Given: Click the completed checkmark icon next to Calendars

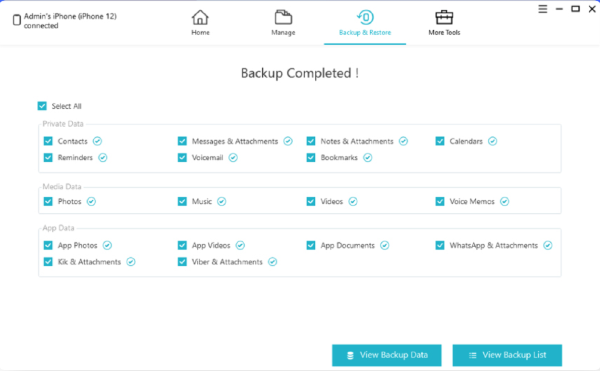Looking at the screenshot, I should [492, 141].
